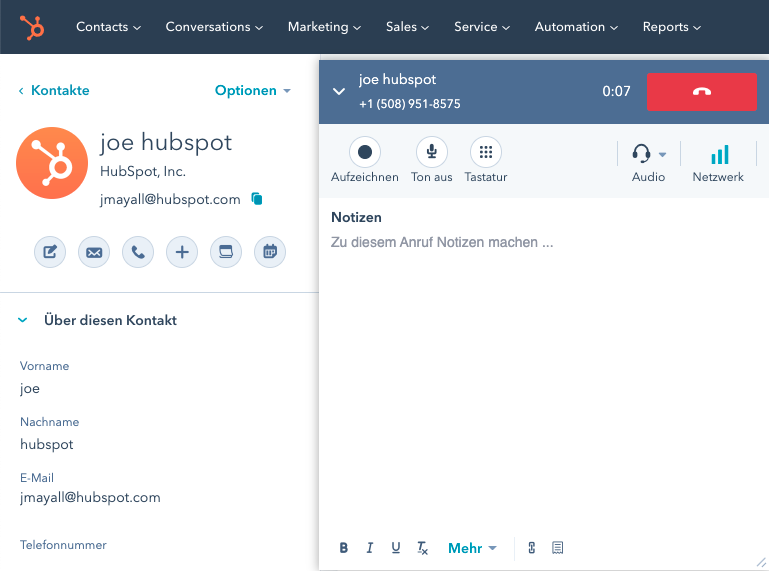Screen dimensions: 769x571
Task: Insert a link in the notes
Action: pos(532,548)
